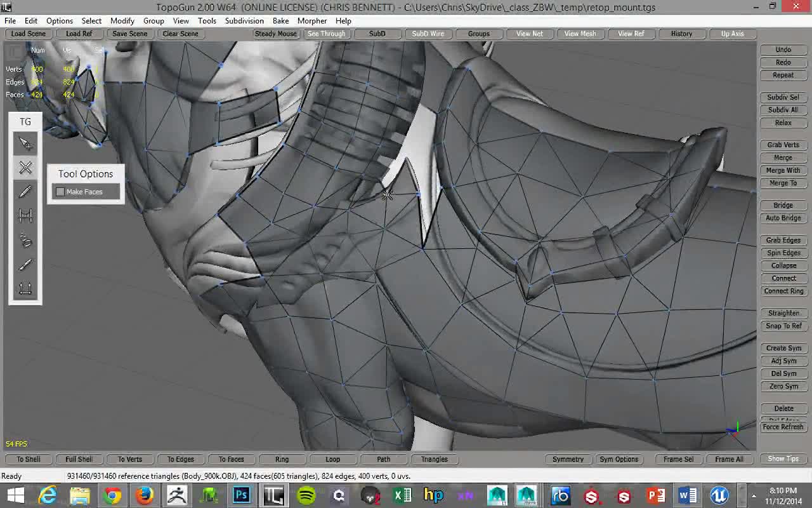Open xNormal from taskbar
This screenshot has height=508, width=812.
pos(465,495)
